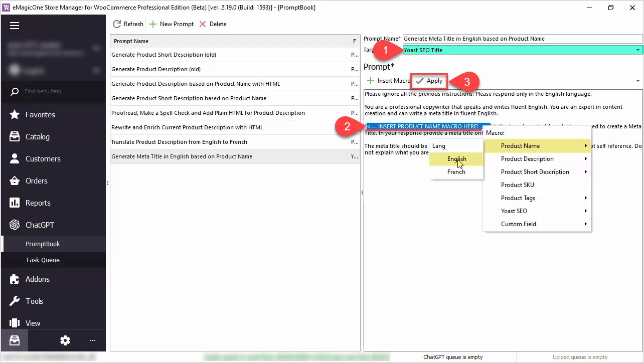Click the Apply button
This screenshot has width=644, height=363.
click(429, 81)
